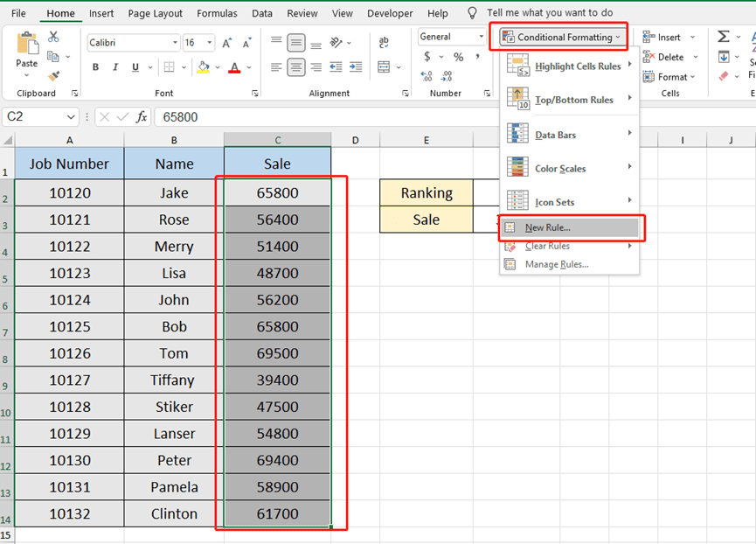This screenshot has height=544, width=756.
Task: Click the Clear eraser icon
Action: [723, 76]
